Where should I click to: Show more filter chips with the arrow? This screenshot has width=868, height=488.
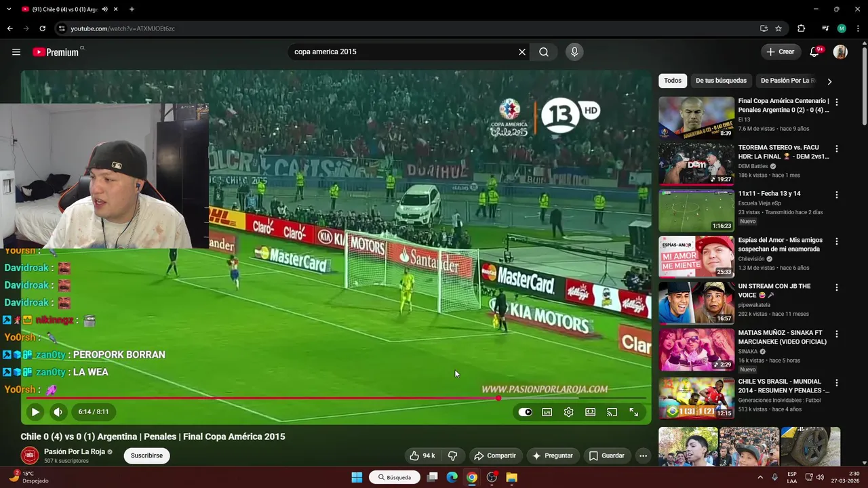[x=829, y=81]
